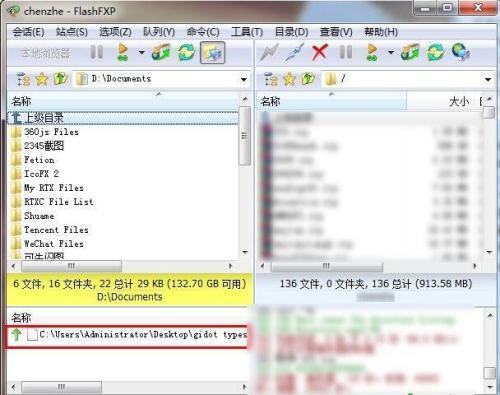Viewport: 500px width, 395px height.
Task: Select the Tencent Files folder
Action: (56, 230)
